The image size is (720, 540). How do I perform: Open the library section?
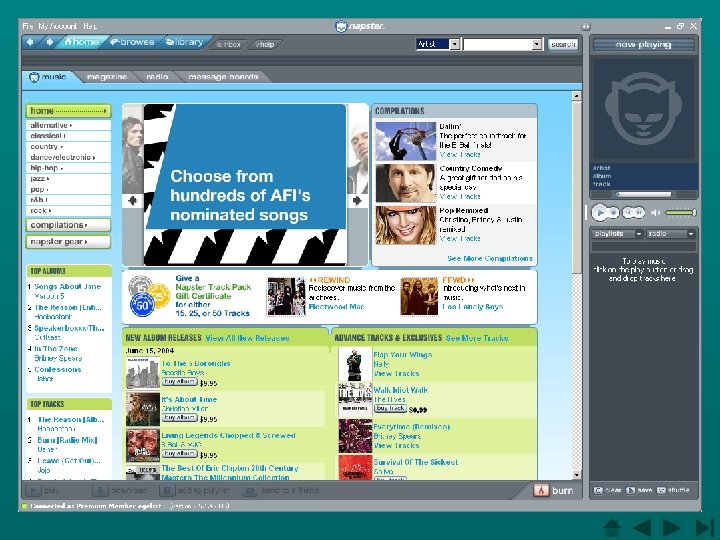185,42
